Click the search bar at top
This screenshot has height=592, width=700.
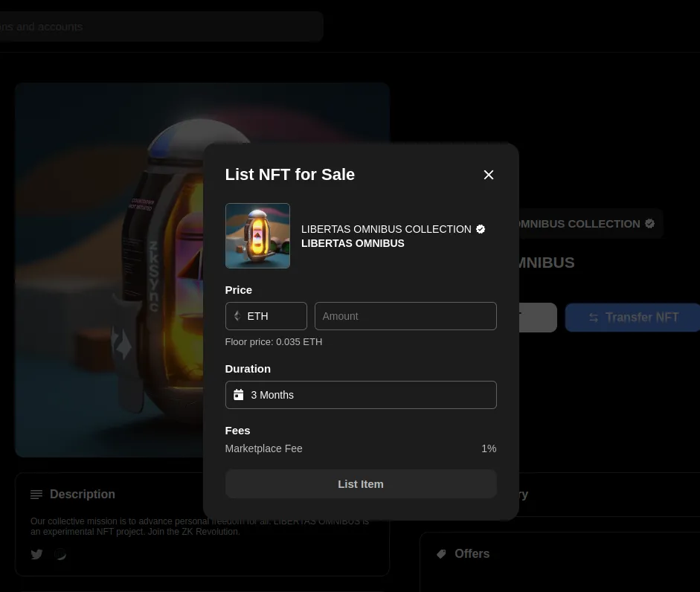[161, 27]
